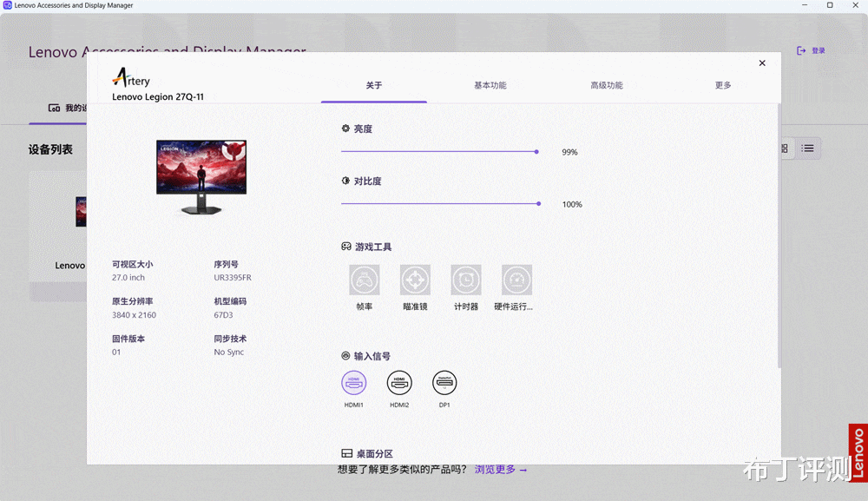Click the 游戏工具 section heading
Viewport: 868px width, 501px height.
[x=373, y=247]
